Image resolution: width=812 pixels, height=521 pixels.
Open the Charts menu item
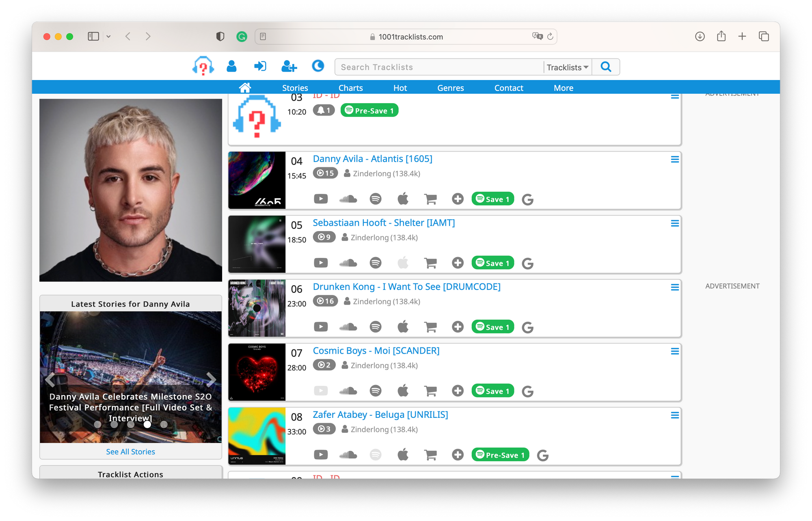click(x=350, y=88)
